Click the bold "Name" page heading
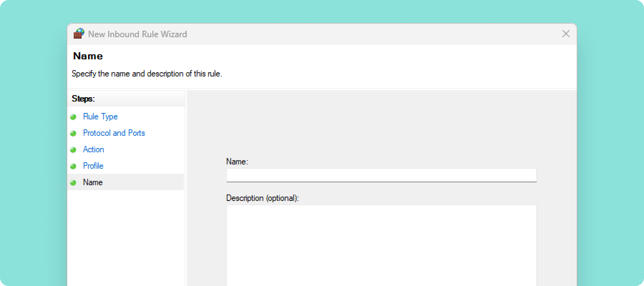The height and width of the screenshot is (286, 644). pos(88,56)
